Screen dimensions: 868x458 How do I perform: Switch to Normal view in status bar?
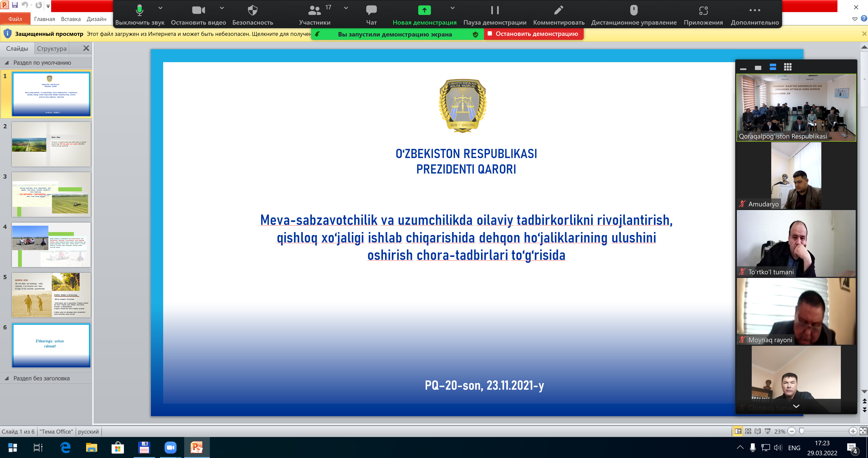coord(738,431)
